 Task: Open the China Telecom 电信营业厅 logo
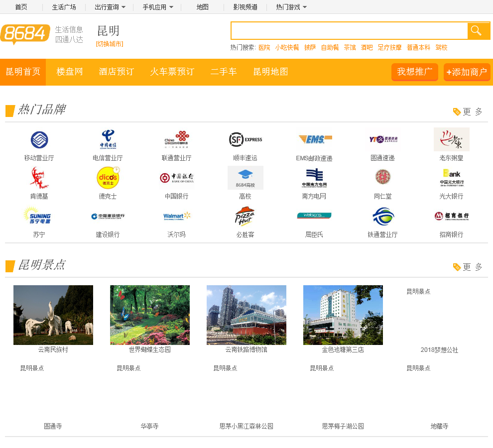pyautogui.click(x=108, y=139)
